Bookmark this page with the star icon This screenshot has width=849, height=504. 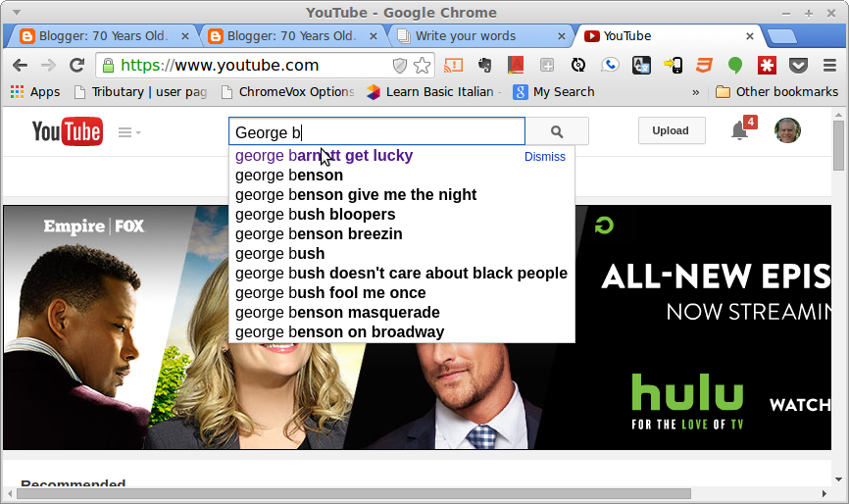[x=422, y=66]
